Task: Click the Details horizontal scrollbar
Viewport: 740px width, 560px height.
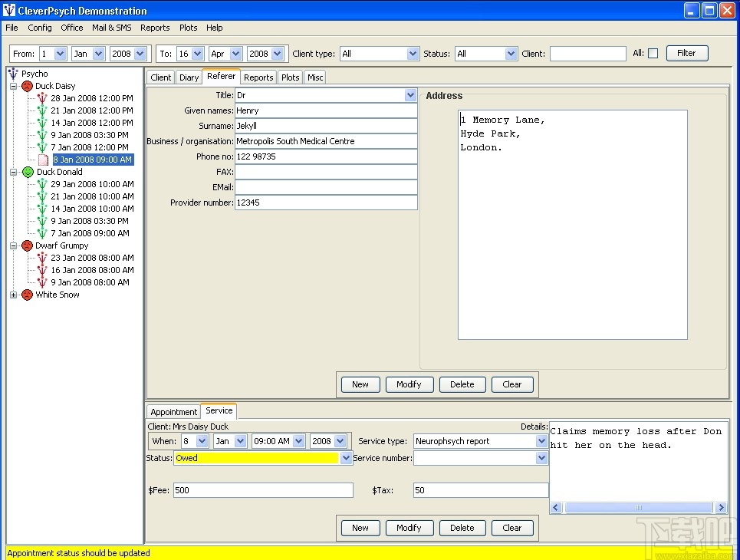Action: point(637,508)
